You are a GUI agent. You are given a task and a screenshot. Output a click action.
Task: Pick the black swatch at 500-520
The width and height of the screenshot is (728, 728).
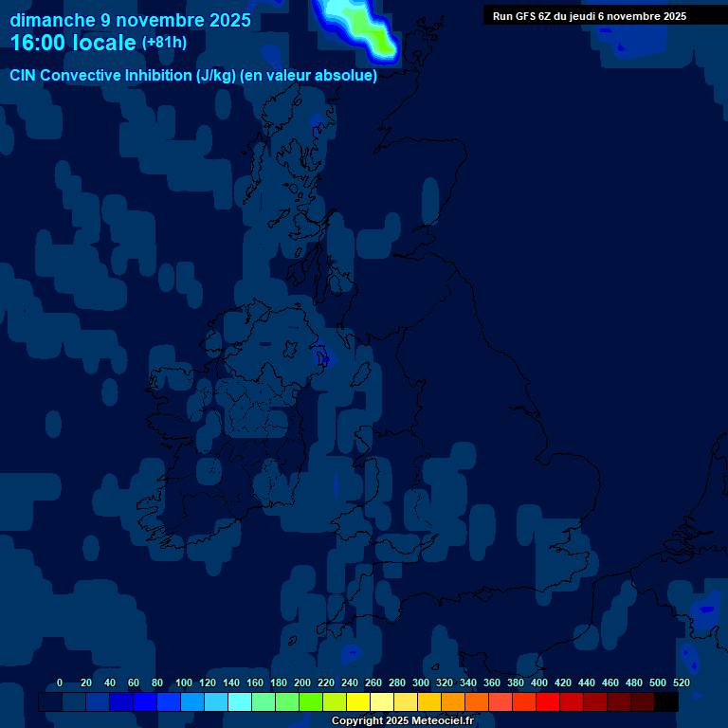(666, 702)
